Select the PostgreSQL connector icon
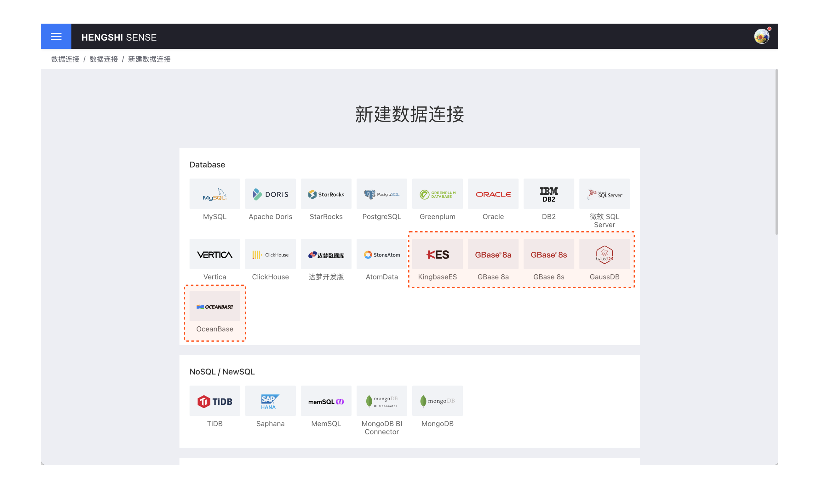The width and height of the screenshot is (819, 504). coord(382,194)
